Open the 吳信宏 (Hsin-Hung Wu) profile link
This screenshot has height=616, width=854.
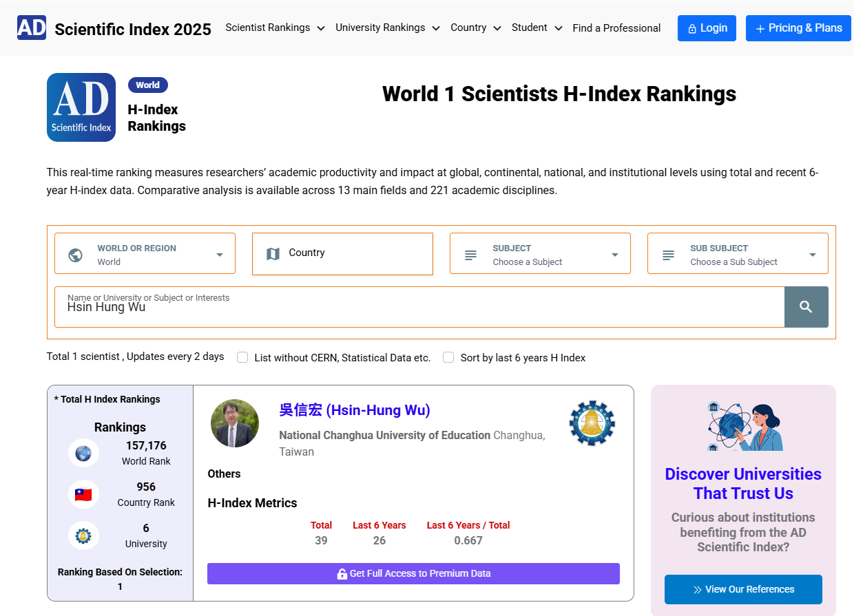click(355, 410)
